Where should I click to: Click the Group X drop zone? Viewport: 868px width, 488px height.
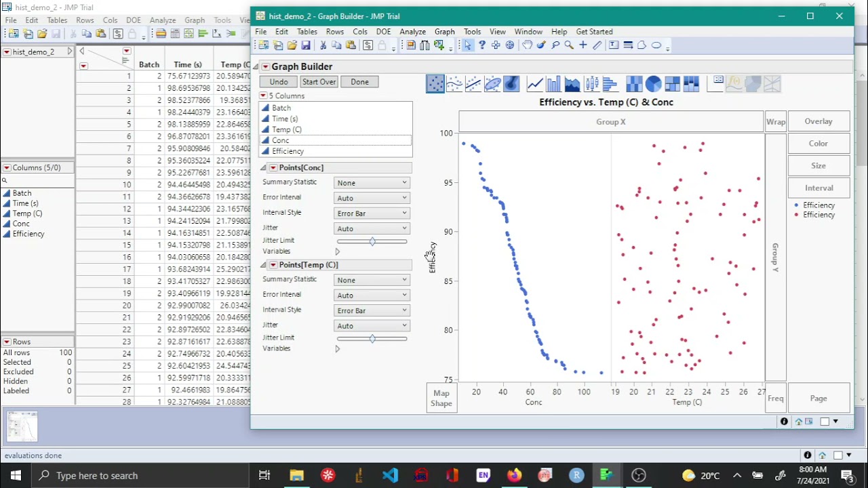(611, 122)
